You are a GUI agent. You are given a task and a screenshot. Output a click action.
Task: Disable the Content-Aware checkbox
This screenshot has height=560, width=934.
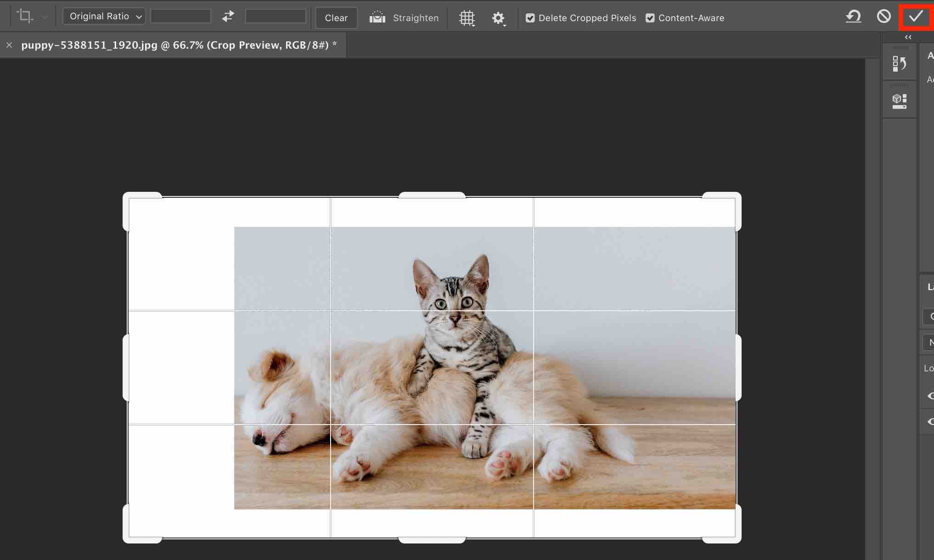click(650, 18)
